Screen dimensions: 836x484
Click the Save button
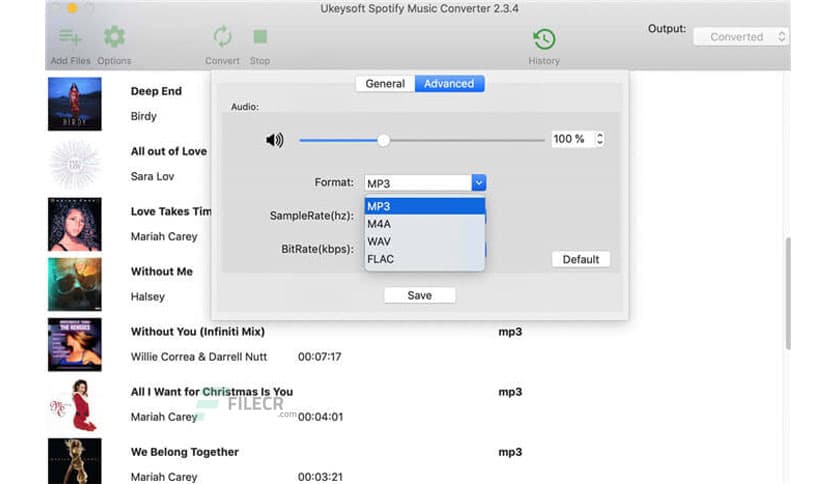pos(420,295)
